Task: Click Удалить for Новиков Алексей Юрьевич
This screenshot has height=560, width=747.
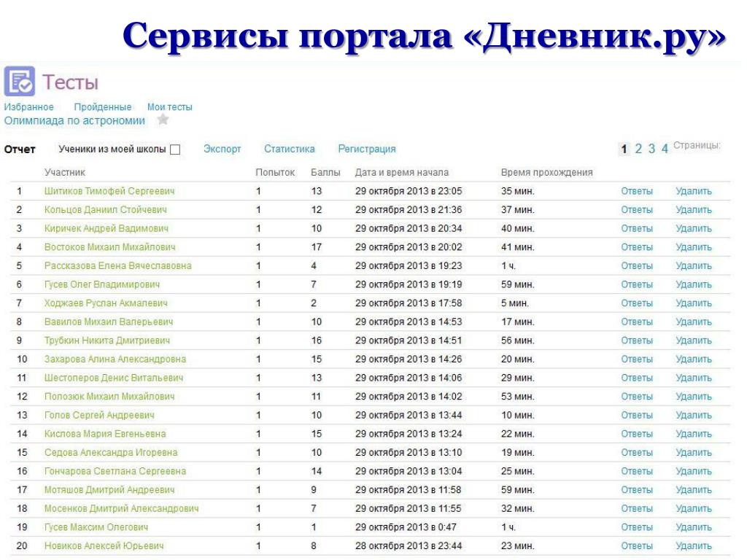Action: [694, 546]
